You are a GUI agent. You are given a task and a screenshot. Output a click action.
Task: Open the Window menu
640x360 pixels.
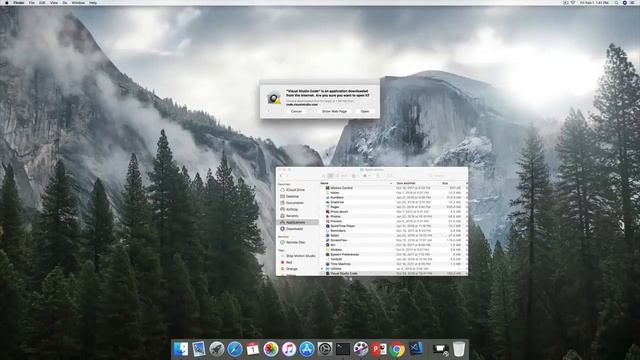(x=78, y=2)
